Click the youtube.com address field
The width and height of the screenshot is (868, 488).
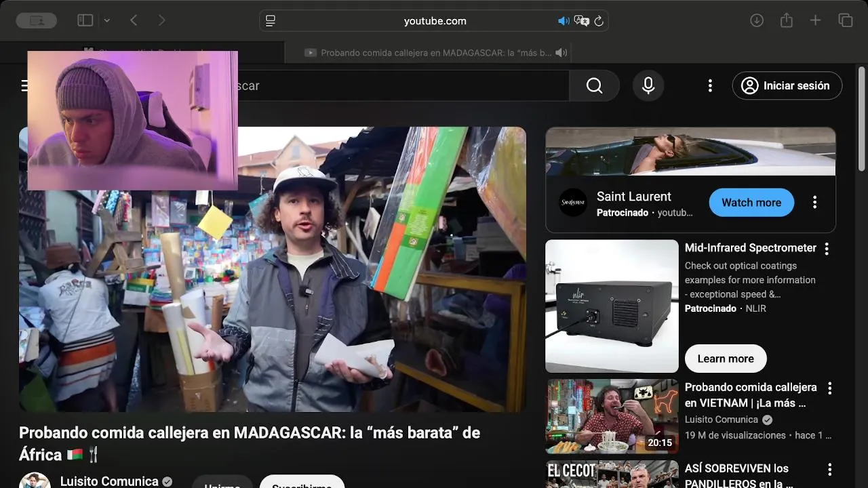[x=434, y=21]
